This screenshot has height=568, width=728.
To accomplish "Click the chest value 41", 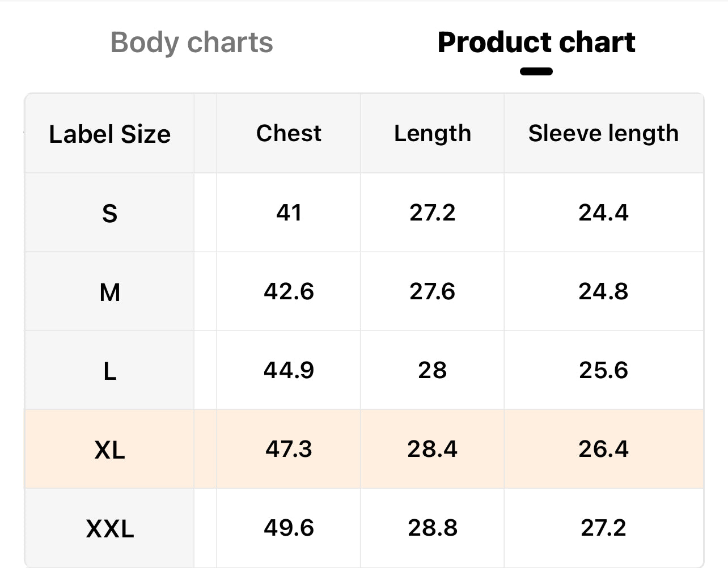I will click(289, 213).
